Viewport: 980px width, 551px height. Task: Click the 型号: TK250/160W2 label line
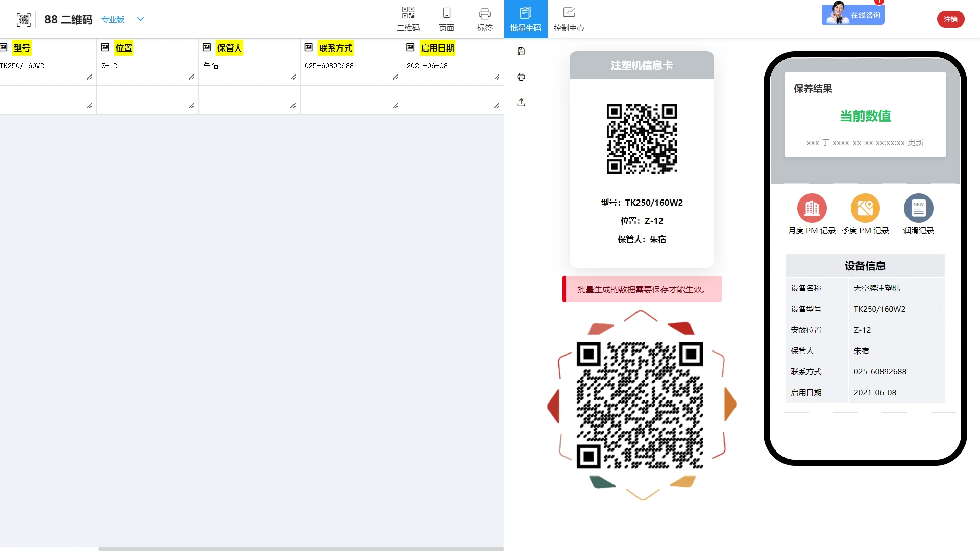click(x=642, y=203)
